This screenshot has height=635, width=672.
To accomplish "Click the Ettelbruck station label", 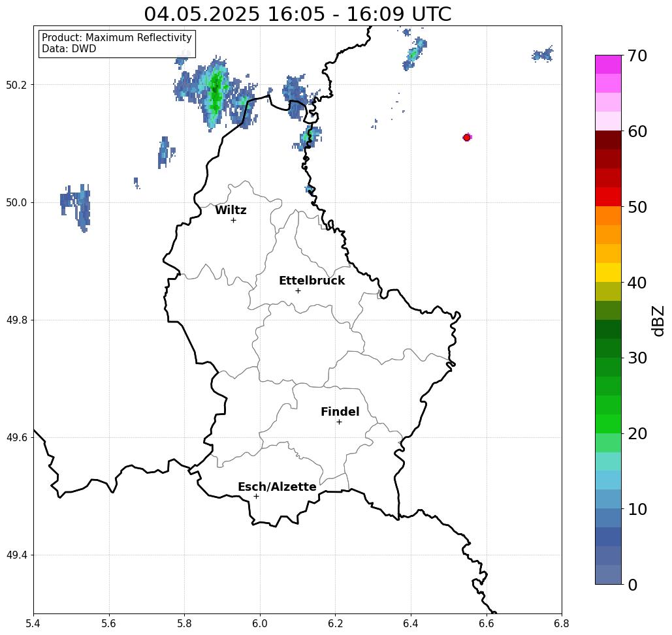I will pyautogui.click(x=312, y=281).
